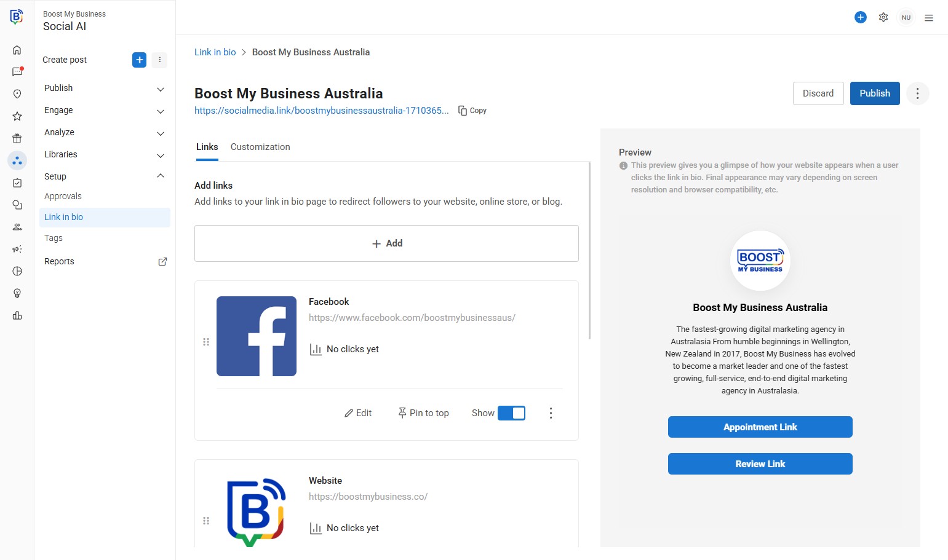Image resolution: width=948 pixels, height=560 pixels.
Task: Copy the link in bio URL
Action: (x=472, y=111)
